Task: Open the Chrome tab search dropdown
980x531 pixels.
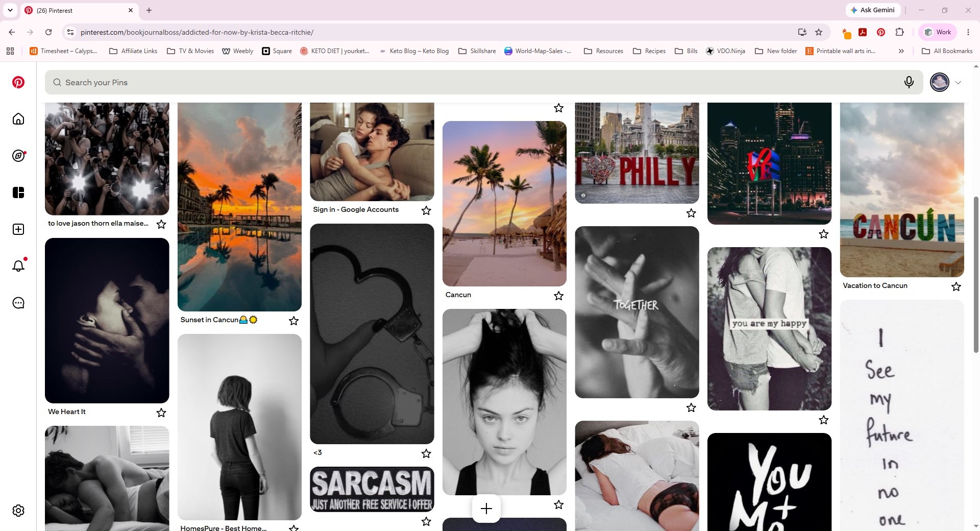Action: click(10, 10)
